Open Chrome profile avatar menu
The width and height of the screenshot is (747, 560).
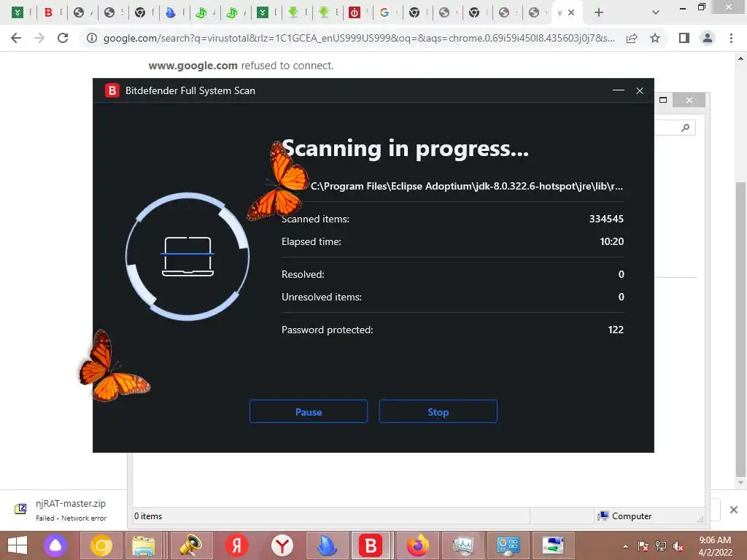tap(708, 38)
